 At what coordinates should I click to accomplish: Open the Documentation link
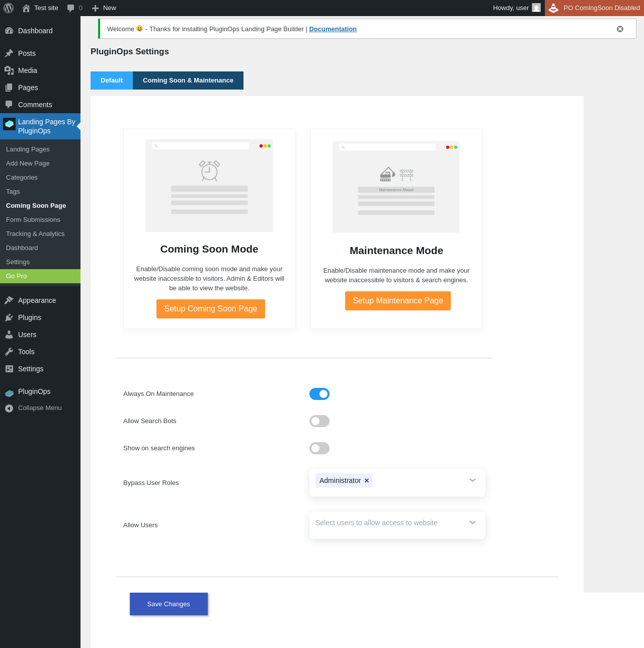(333, 29)
